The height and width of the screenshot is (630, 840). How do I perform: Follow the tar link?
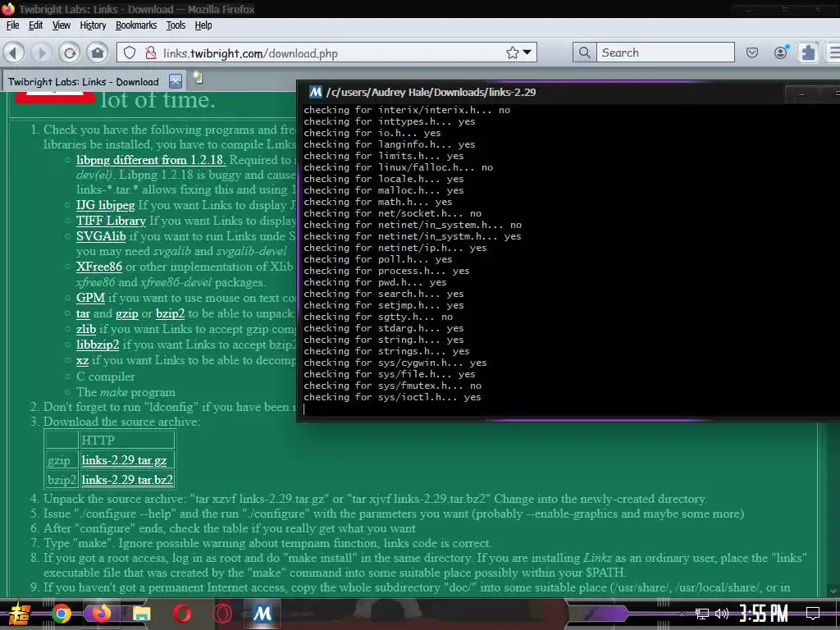pyautogui.click(x=83, y=313)
